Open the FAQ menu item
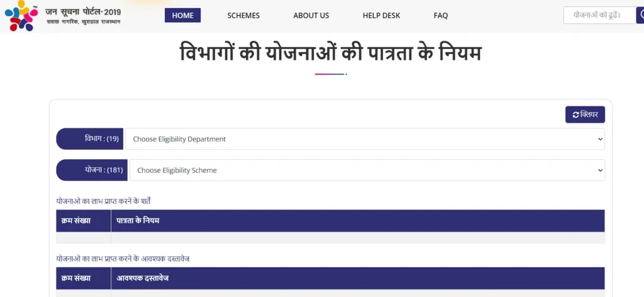Screen dimensions: 644x297 (x=441, y=16)
